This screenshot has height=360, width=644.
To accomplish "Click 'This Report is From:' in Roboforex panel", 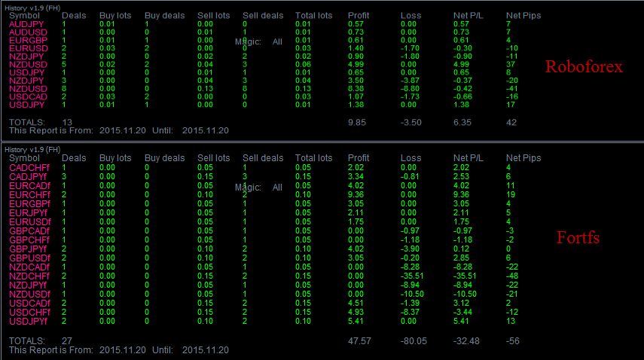I will coord(51,130).
